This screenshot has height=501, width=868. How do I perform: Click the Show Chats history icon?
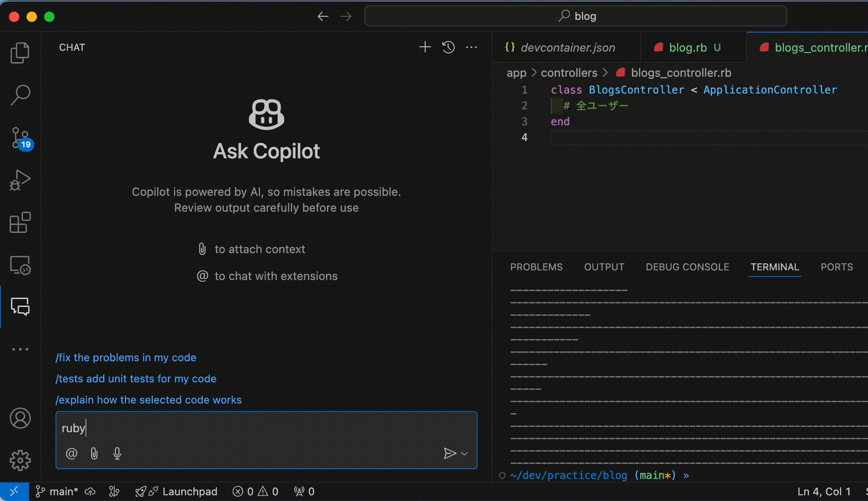pyautogui.click(x=448, y=47)
